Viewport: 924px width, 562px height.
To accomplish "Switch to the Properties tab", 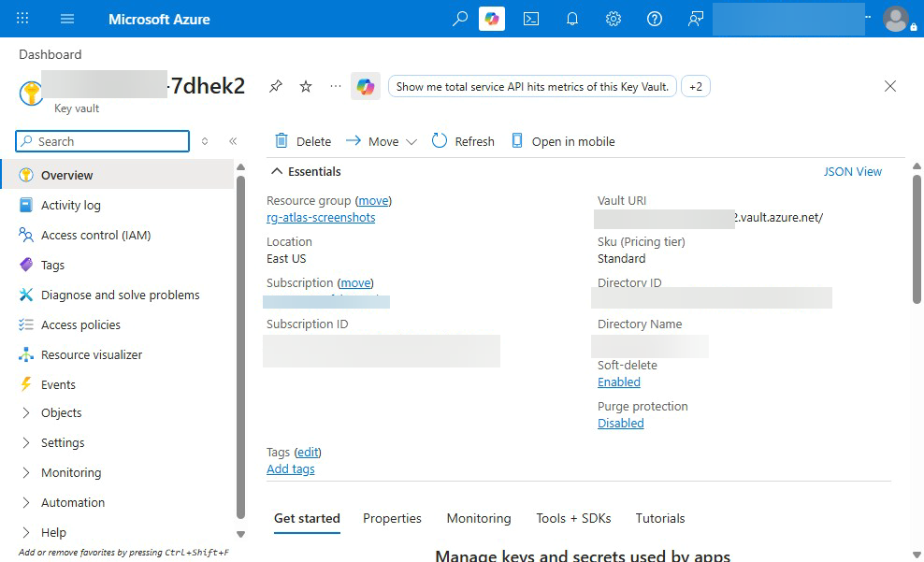I will coord(392,518).
